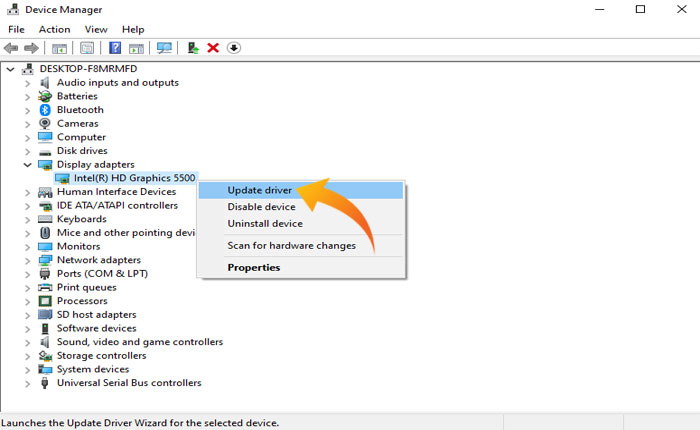Click the Properties toolbar icon
This screenshot has height=430, width=700.
click(x=87, y=47)
